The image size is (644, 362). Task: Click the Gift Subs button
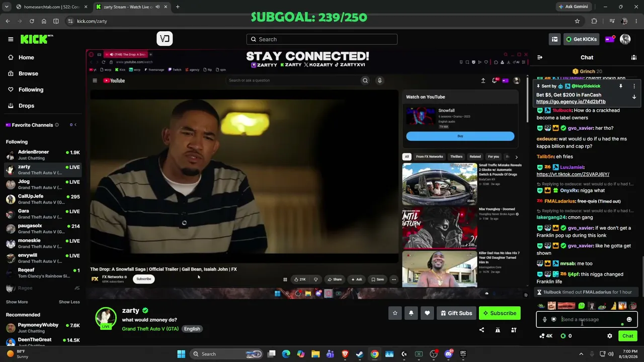point(456,313)
